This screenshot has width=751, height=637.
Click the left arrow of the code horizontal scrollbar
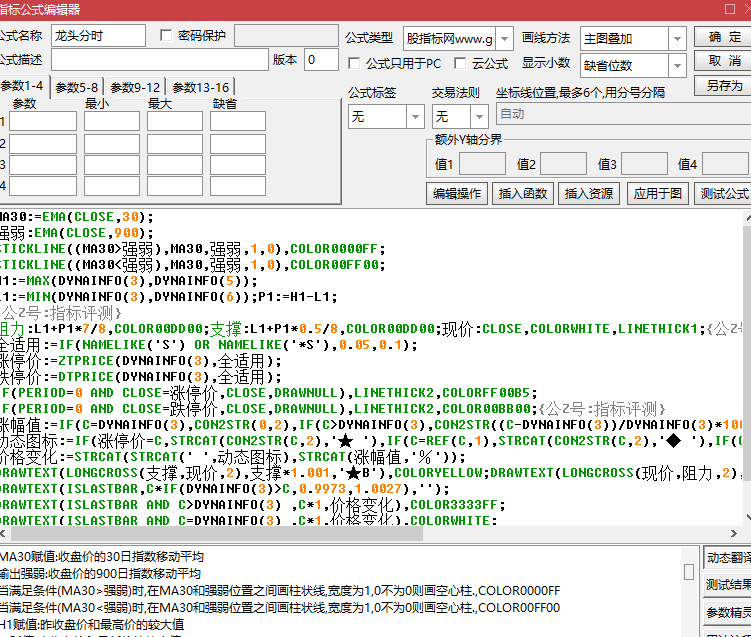click(3, 534)
